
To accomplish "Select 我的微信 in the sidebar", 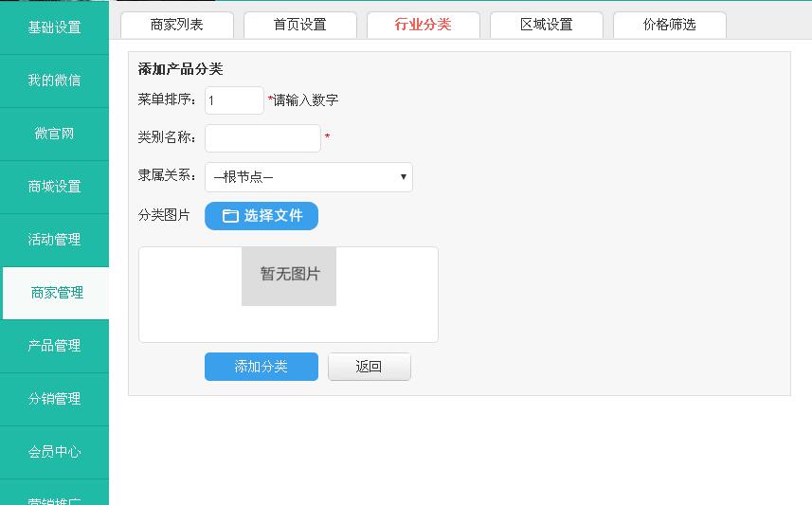I will click(x=54, y=81).
